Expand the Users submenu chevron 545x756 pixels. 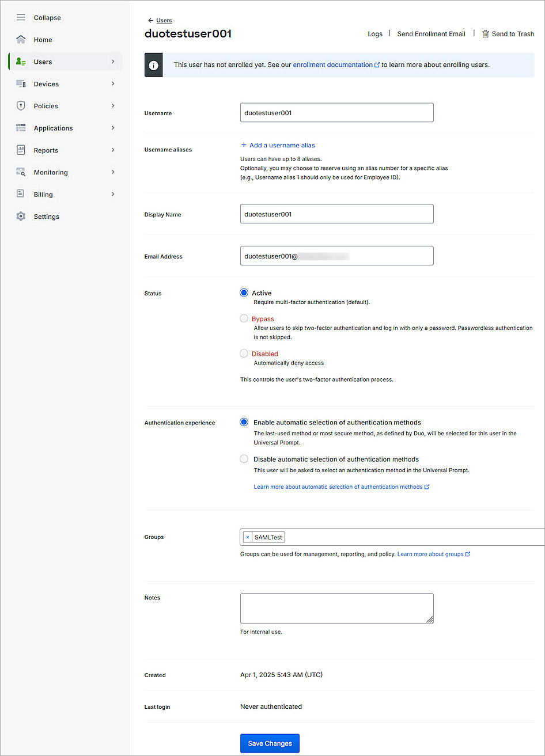point(113,62)
